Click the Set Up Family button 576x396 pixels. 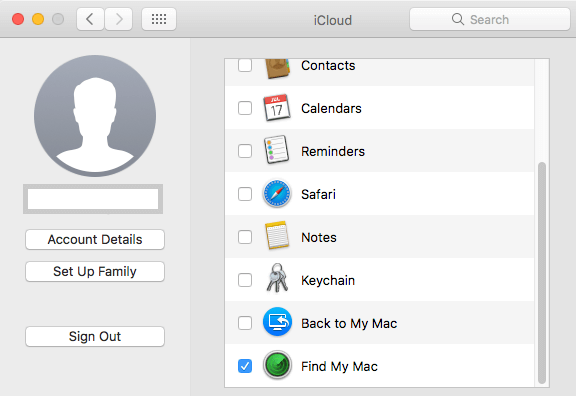tap(95, 271)
